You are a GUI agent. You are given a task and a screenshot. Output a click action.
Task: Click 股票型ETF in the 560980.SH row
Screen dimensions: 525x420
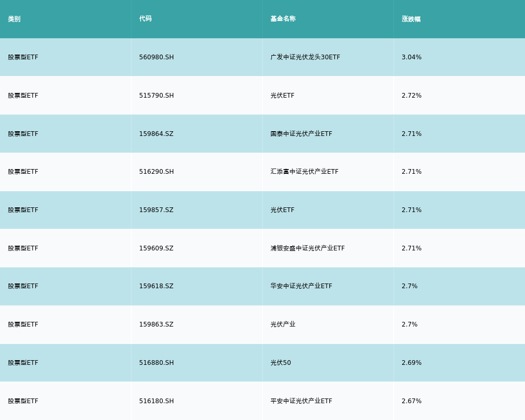click(x=23, y=57)
